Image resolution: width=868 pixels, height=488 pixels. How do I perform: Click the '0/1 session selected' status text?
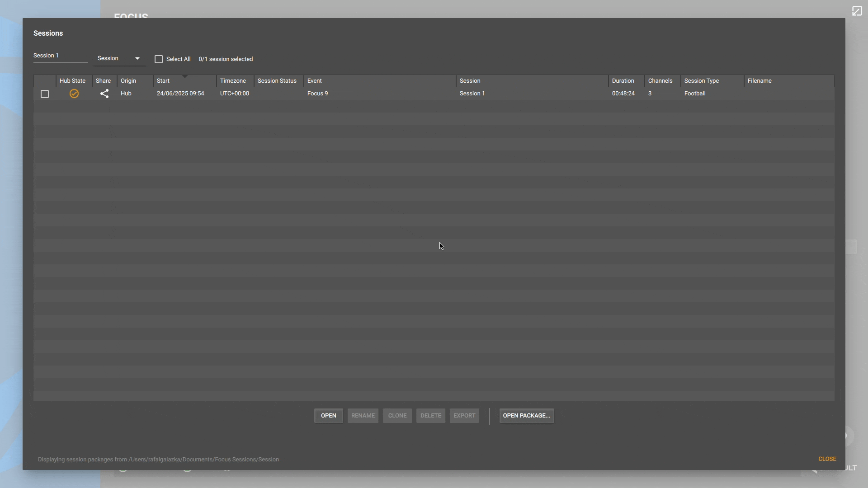pyautogui.click(x=226, y=59)
